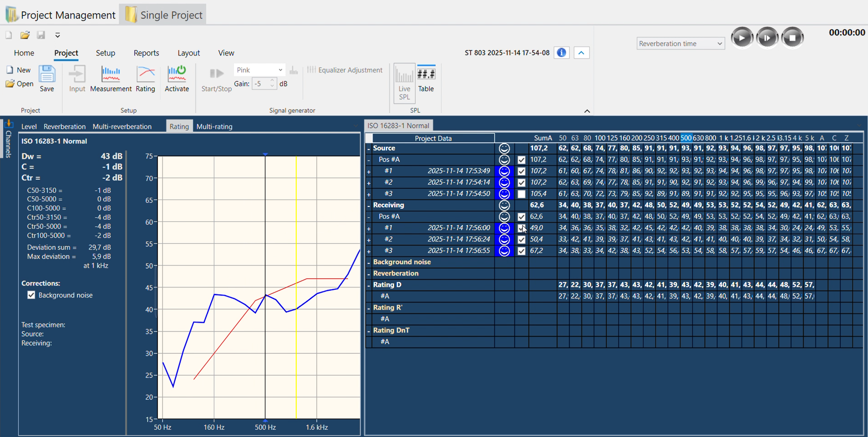868x437 pixels.
Task: Collapse the Rating D row group
Action: click(369, 285)
